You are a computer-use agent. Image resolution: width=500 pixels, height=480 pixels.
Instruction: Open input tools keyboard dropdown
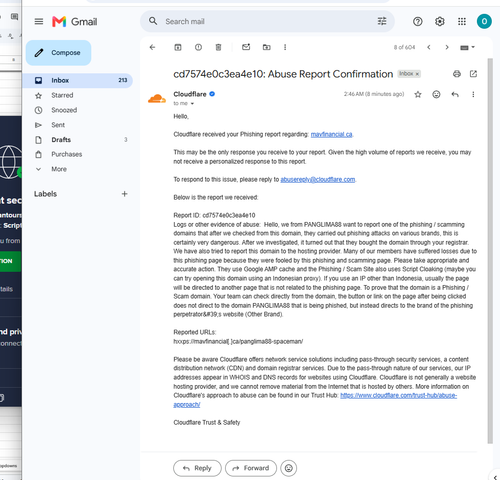tap(467, 48)
